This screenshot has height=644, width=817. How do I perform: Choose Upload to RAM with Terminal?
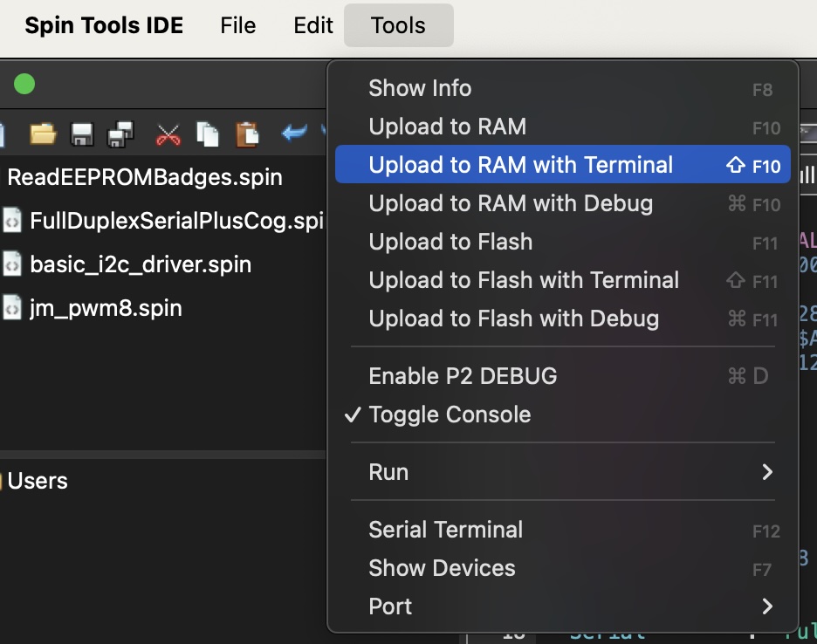tap(563, 165)
